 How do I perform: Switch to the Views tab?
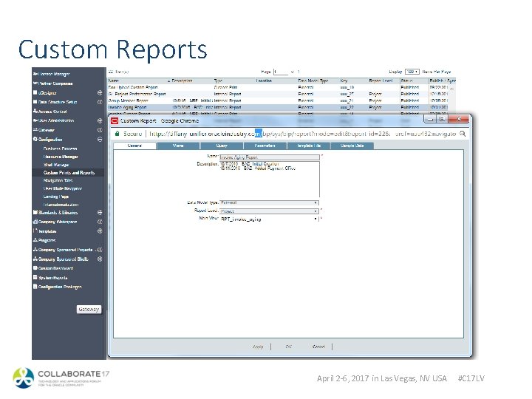pyautogui.click(x=178, y=146)
